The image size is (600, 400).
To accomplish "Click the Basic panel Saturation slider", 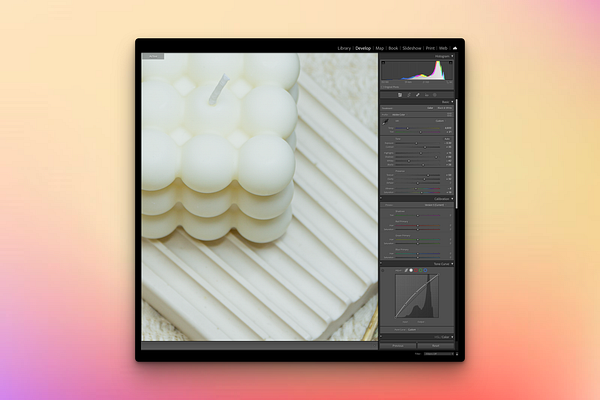I will (x=417, y=192).
